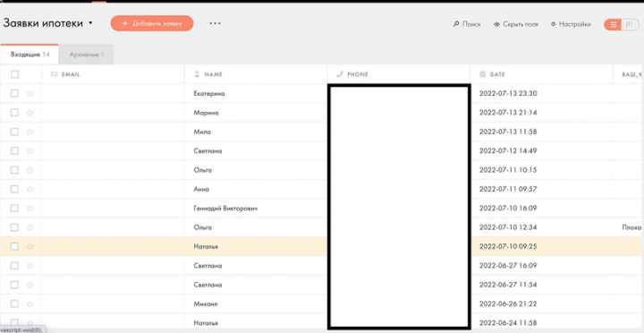644x333 pixels.
Task: Select the Входящие 14 tab
Action: [x=30, y=55]
